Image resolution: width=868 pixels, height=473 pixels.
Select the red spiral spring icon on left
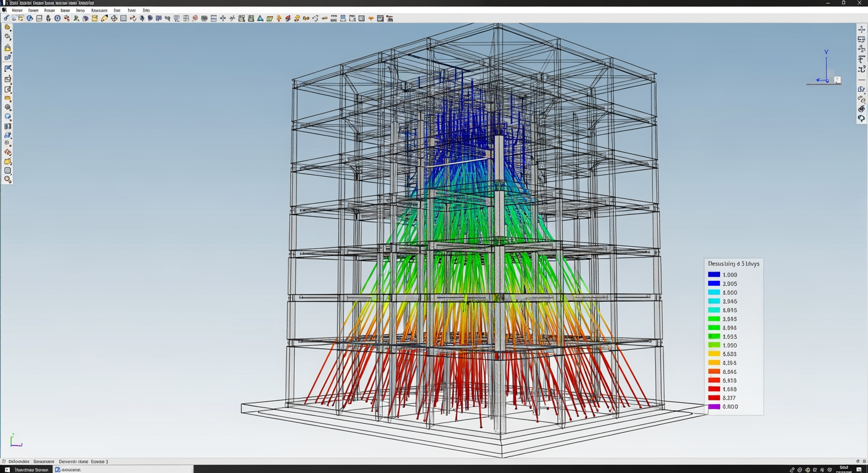point(8,152)
